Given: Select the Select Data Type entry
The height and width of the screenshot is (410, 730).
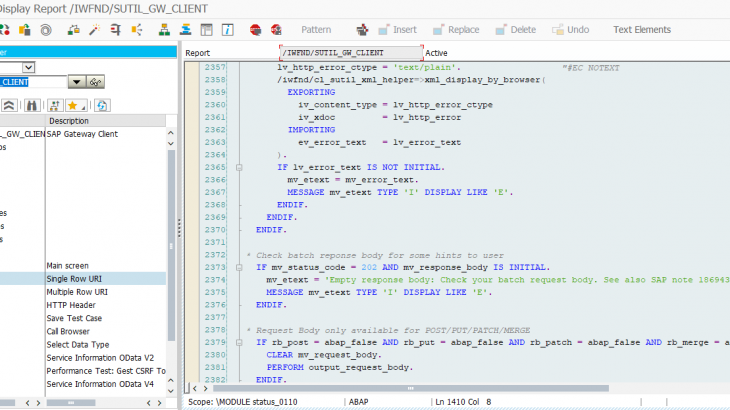Looking at the screenshot, I should click(78, 344).
